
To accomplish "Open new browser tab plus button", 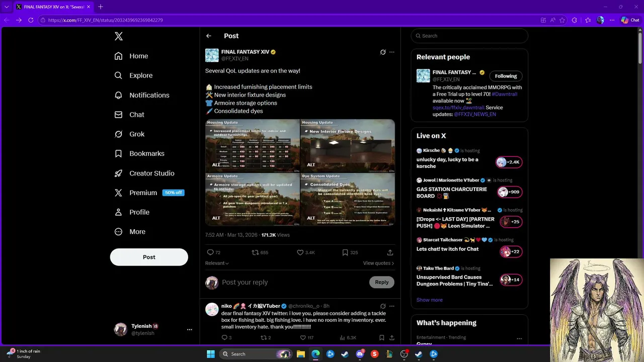I will coord(101,7).
